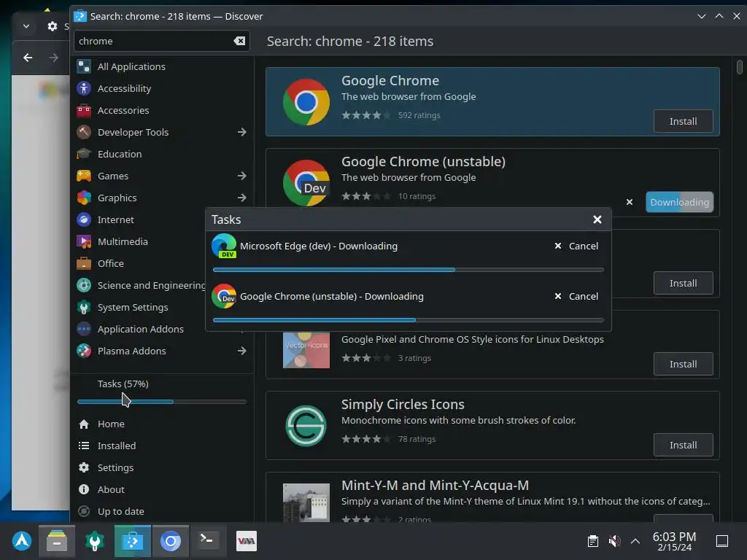
Task: Click the Microsoft Edge dev icon in Tasks
Action: (x=224, y=246)
